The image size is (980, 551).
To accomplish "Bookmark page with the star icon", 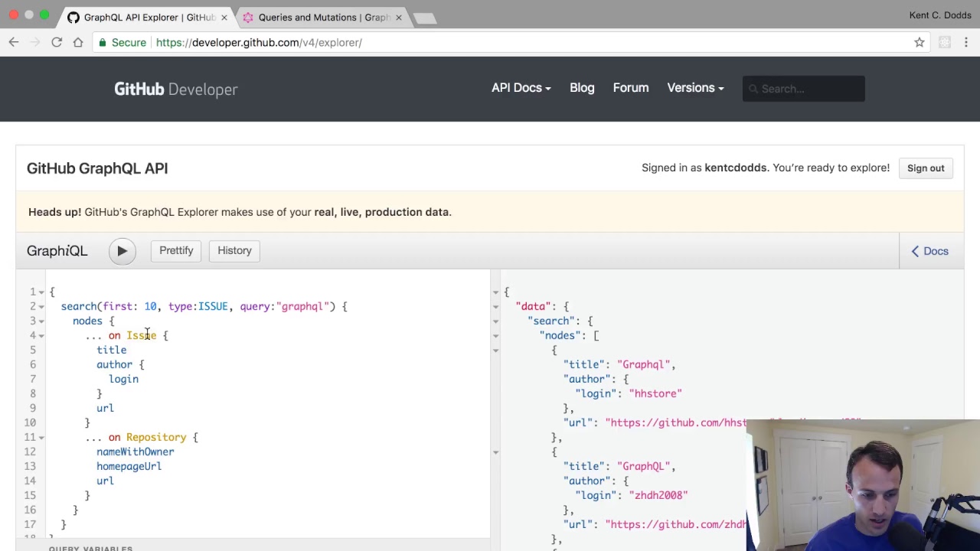I will coord(920,43).
